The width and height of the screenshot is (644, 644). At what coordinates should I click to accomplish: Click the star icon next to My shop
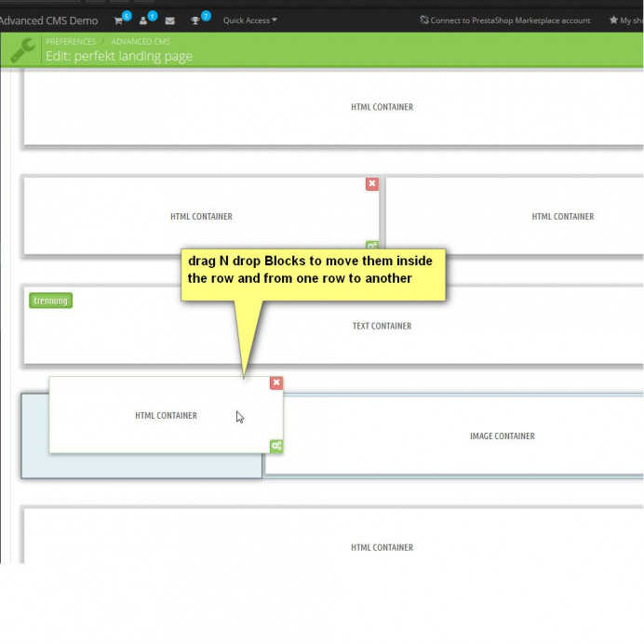pyautogui.click(x=613, y=20)
